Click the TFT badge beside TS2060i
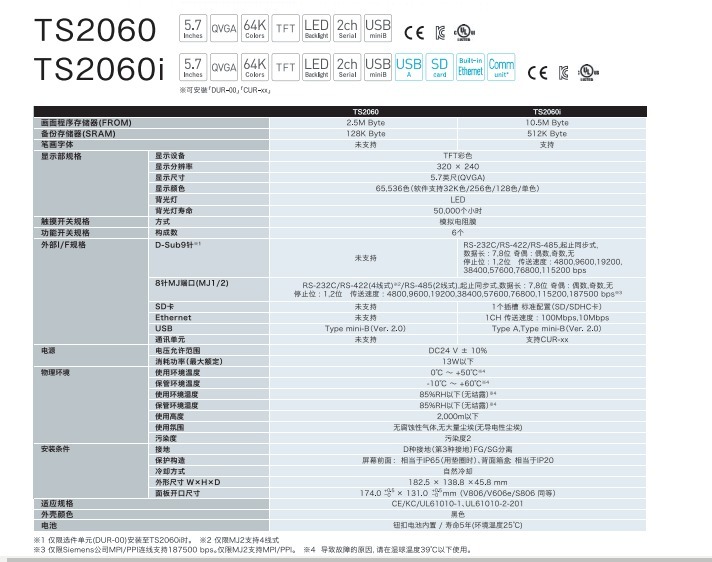This screenshot has height=562, width=712. 286,67
